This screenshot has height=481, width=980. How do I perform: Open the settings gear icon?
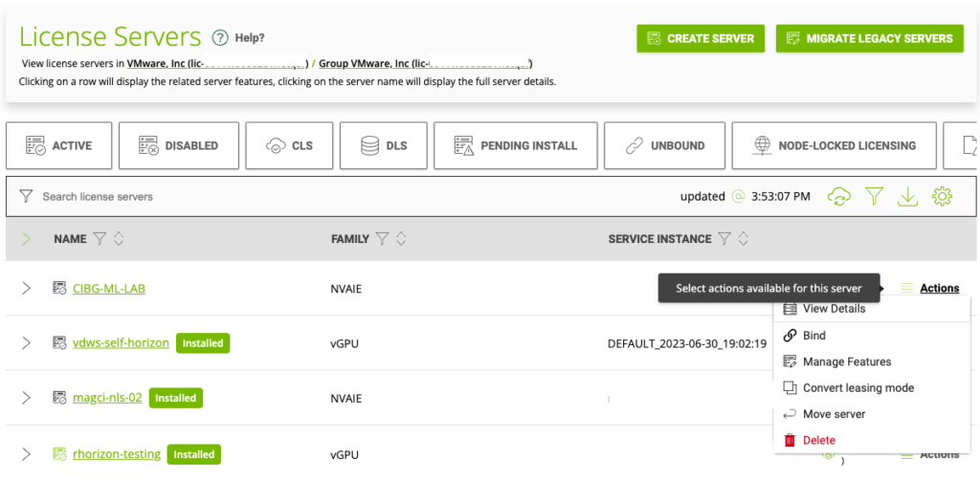[x=942, y=196]
